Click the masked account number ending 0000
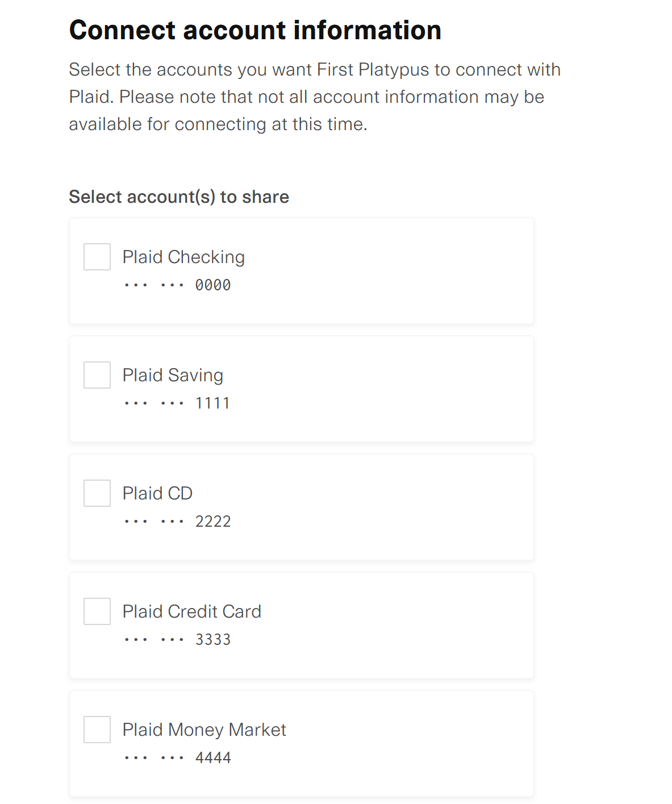This screenshot has height=804, width=672. tap(177, 285)
